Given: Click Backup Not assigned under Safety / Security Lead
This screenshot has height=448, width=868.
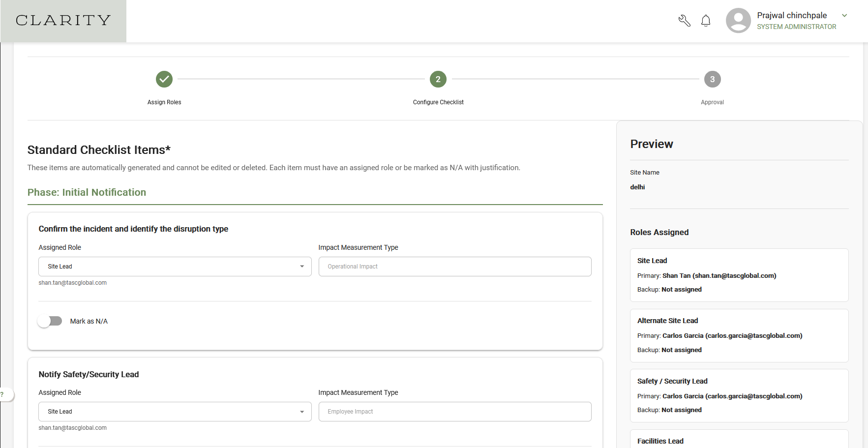Looking at the screenshot, I should click(x=669, y=410).
